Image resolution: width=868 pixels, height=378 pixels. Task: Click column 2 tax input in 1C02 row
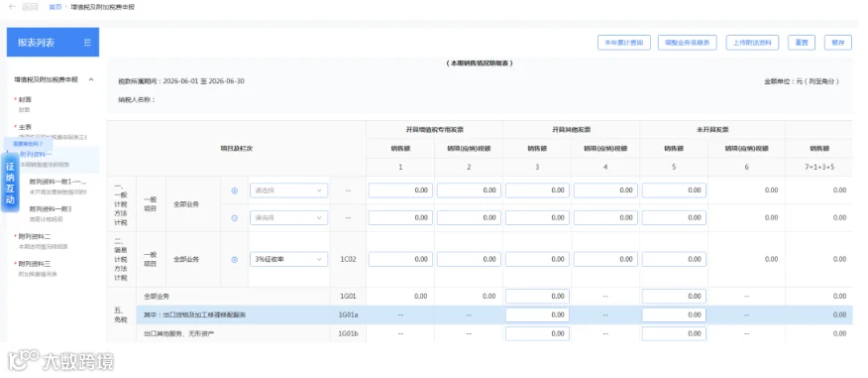pos(469,259)
